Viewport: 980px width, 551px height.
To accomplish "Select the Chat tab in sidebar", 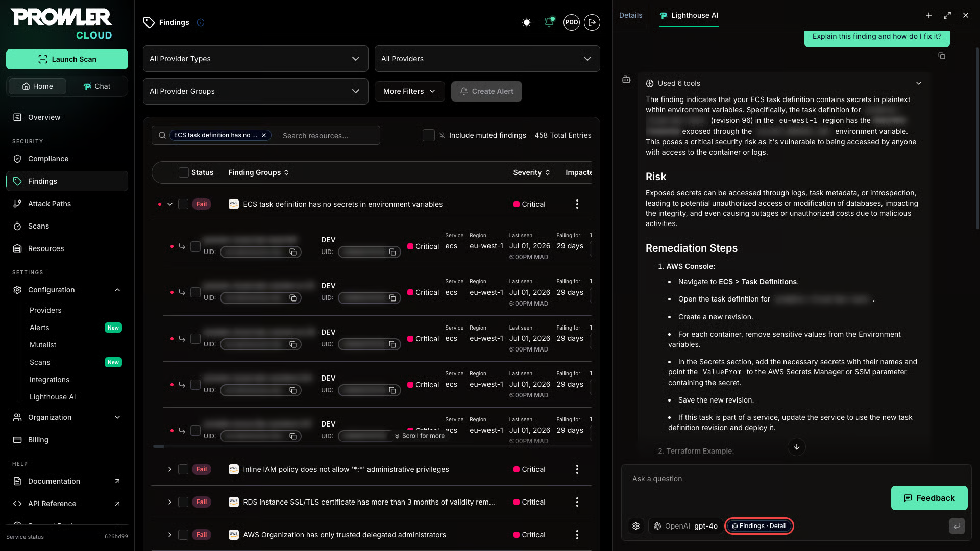I will click(x=97, y=86).
